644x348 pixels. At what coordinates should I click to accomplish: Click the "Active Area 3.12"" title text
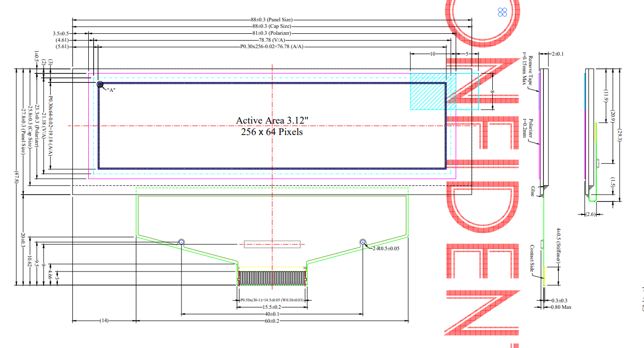(269, 121)
